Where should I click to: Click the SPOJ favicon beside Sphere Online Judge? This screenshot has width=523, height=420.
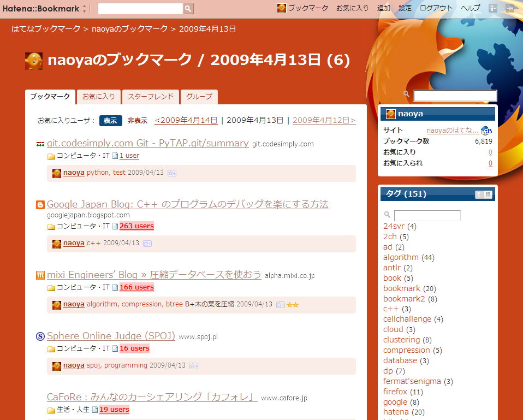(40, 336)
